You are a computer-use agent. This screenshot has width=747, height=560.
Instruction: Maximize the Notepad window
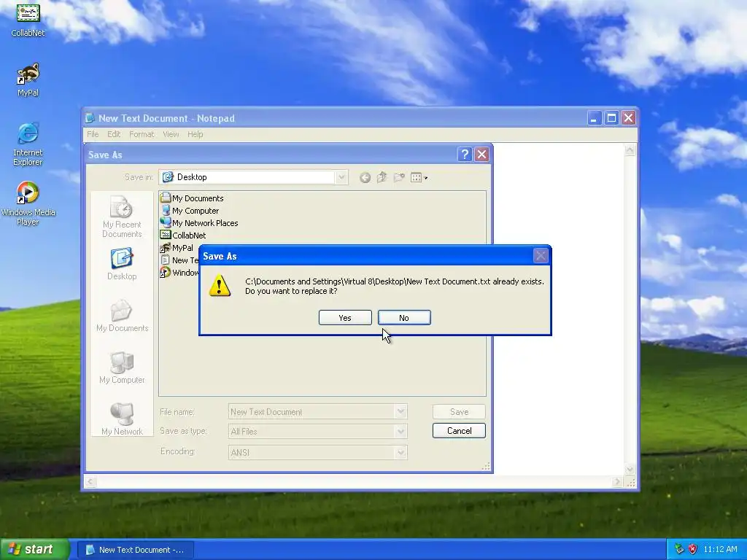[611, 117]
